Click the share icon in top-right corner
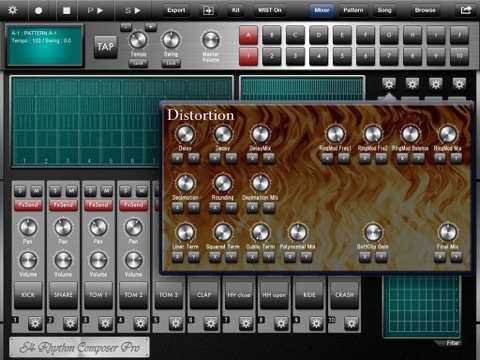Image resolution: width=480 pixels, height=360 pixels. (466, 10)
